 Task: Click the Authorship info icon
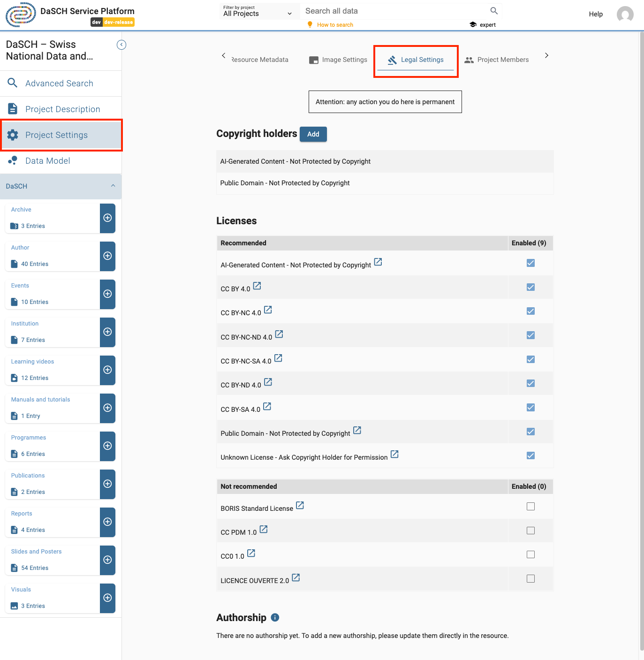[275, 617]
